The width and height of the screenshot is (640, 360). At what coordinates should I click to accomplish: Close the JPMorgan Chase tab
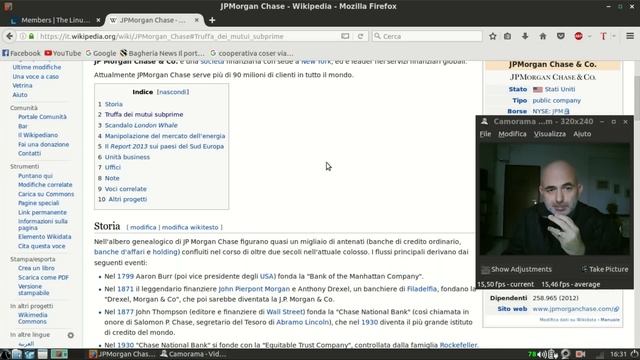point(197,20)
